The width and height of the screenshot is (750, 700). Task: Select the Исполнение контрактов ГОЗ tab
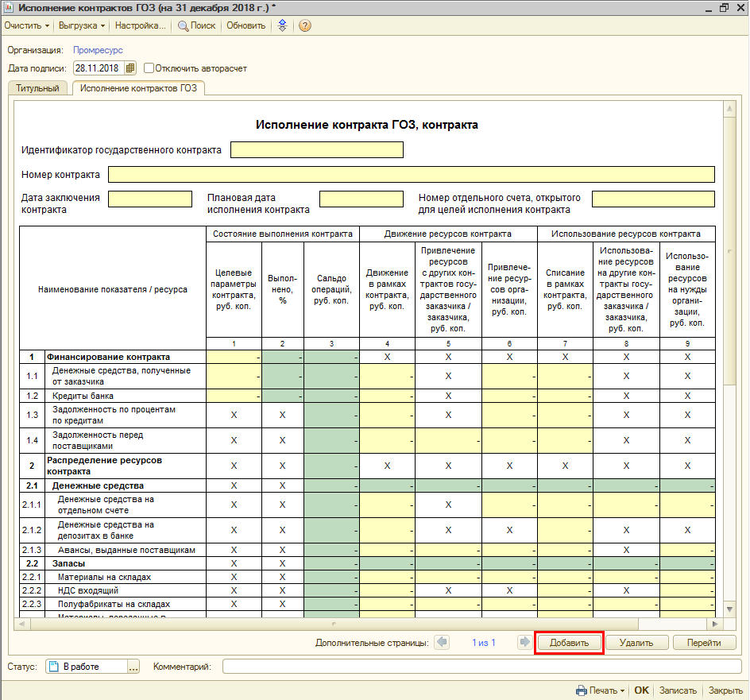click(x=138, y=88)
